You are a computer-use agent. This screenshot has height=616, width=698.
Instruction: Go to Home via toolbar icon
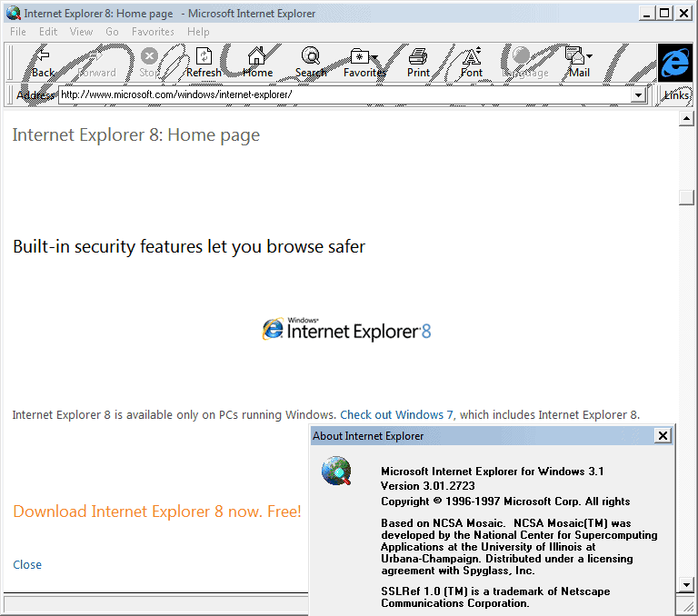pyautogui.click(x=257, y=62)
